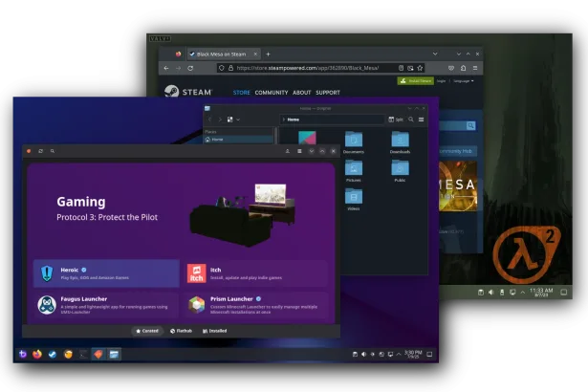The image size is (588, 392).
Task: Toggle Split view in file manager
Action: pos(395,120)
